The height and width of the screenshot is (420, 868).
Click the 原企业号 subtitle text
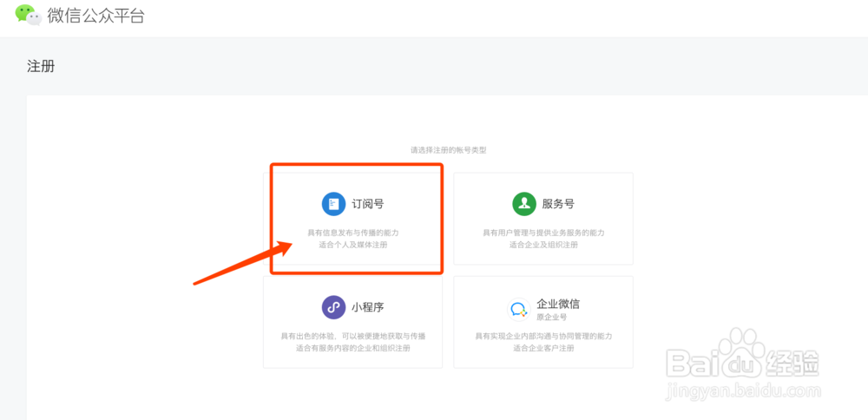click(552, 317)
